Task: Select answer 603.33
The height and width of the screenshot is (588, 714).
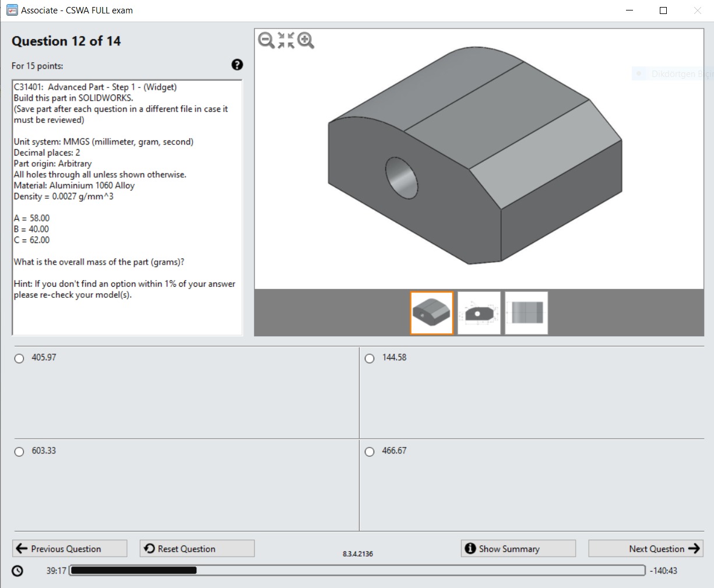Action: 19,451
